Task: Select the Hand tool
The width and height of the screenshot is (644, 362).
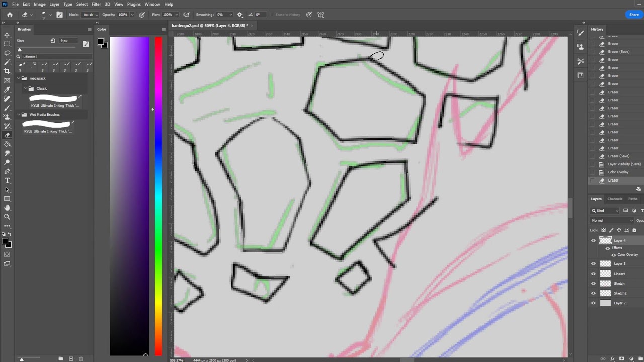Action: coord(7,208)
